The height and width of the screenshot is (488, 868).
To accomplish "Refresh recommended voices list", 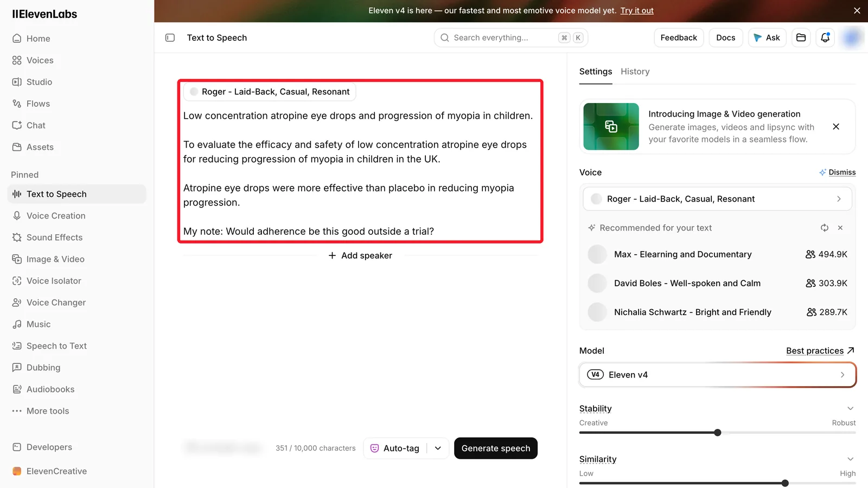I will point(825,228).
